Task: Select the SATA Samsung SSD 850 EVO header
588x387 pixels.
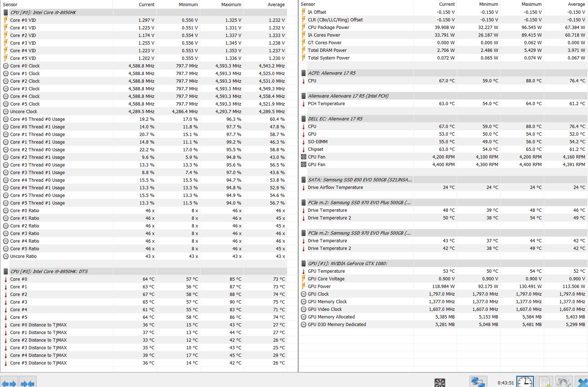Action: [359, 180]
